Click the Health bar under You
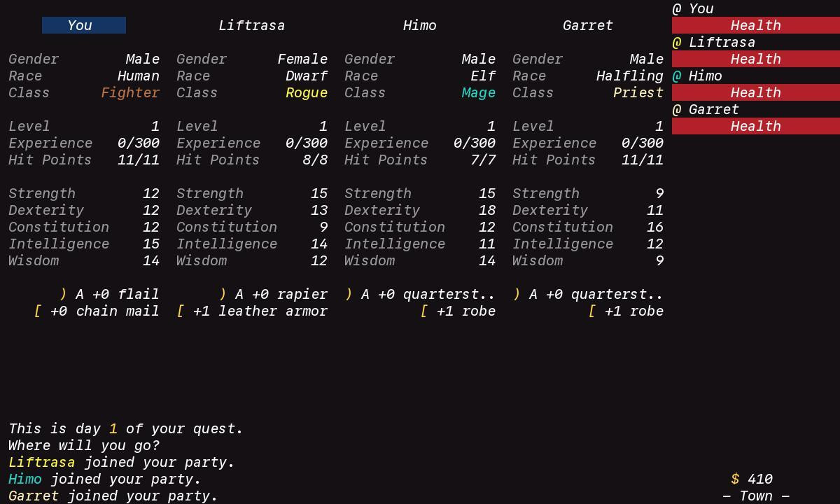The height and width of the screenshot is (504, 840). (x=756, y=26)
